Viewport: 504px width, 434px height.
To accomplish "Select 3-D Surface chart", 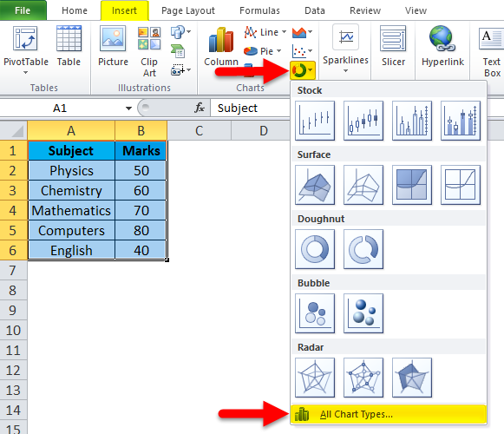I will coord(315,185).
